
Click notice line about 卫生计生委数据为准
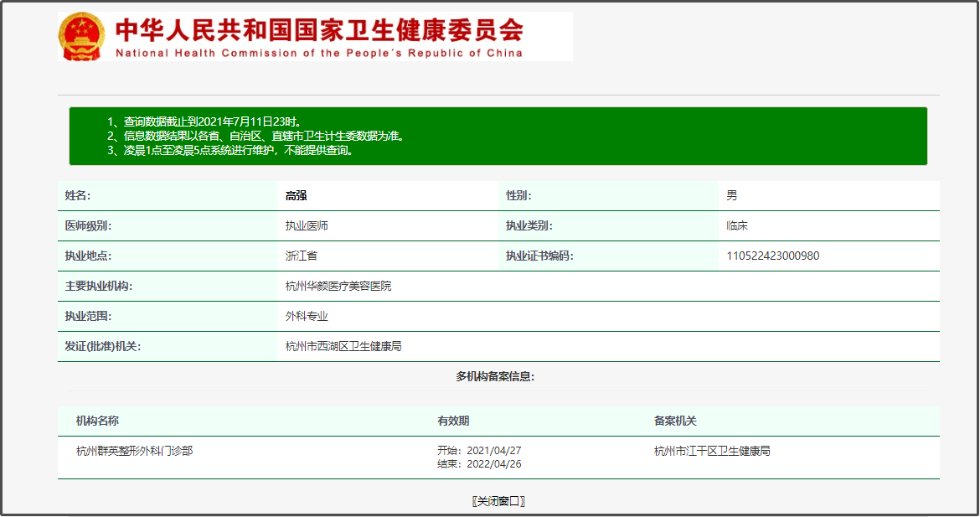(257, 137)
